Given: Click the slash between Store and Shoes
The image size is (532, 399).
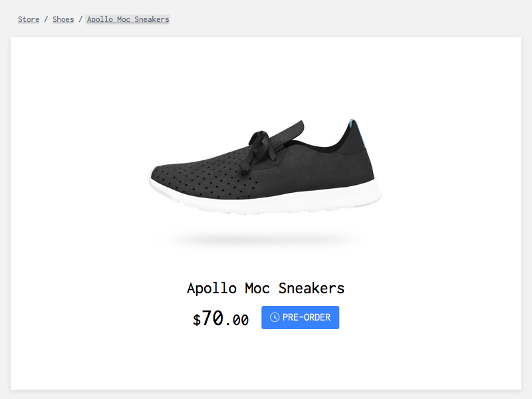Looking at the screenshot, I should 46,19.
